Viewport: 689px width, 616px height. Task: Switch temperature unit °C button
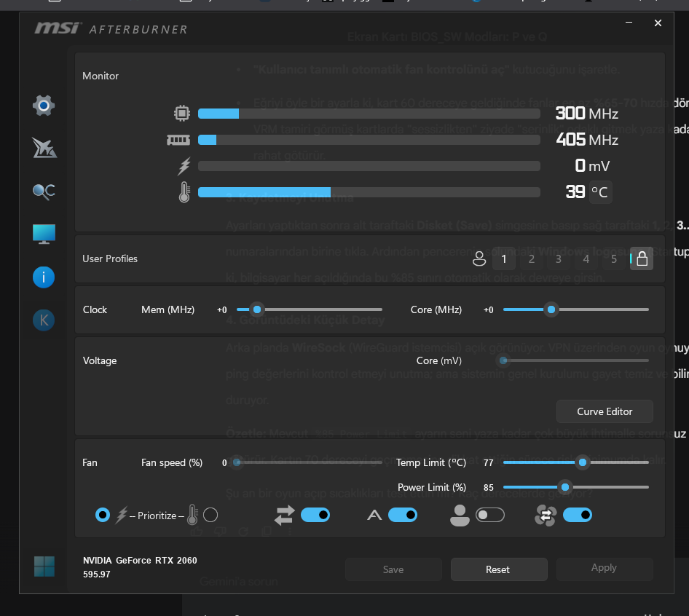(x=600, y=192)
